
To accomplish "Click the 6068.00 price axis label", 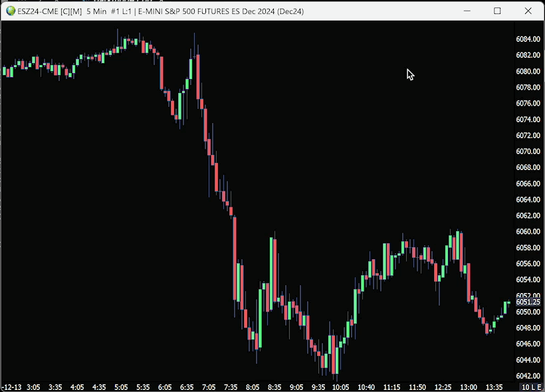I will pyautogui.click(x=528, y=167).
